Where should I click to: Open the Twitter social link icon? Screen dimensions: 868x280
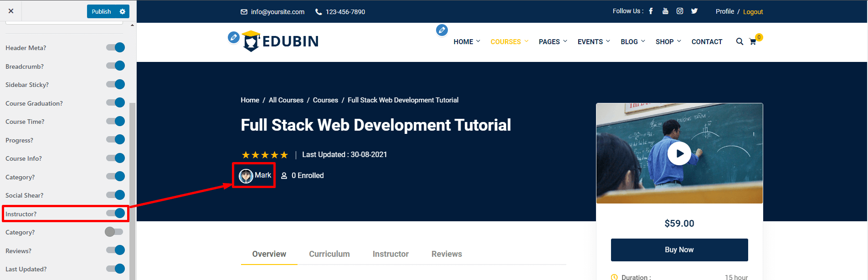[694, 11]
